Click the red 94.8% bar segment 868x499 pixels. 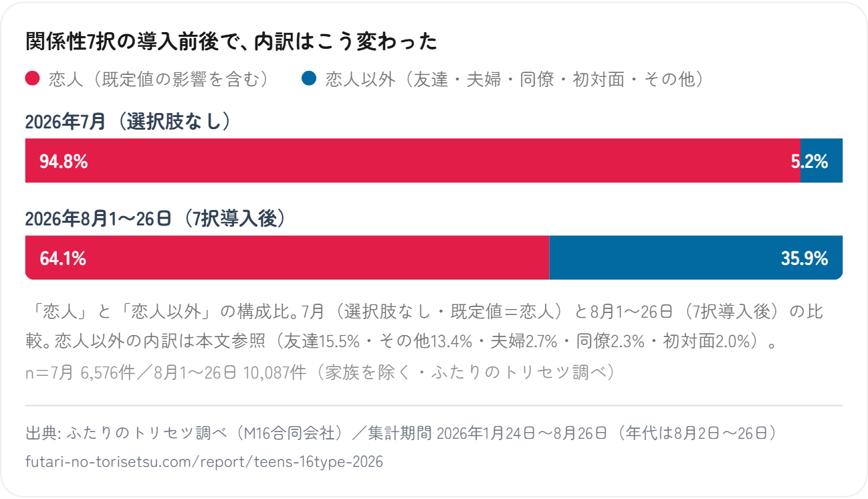(413, 161)
